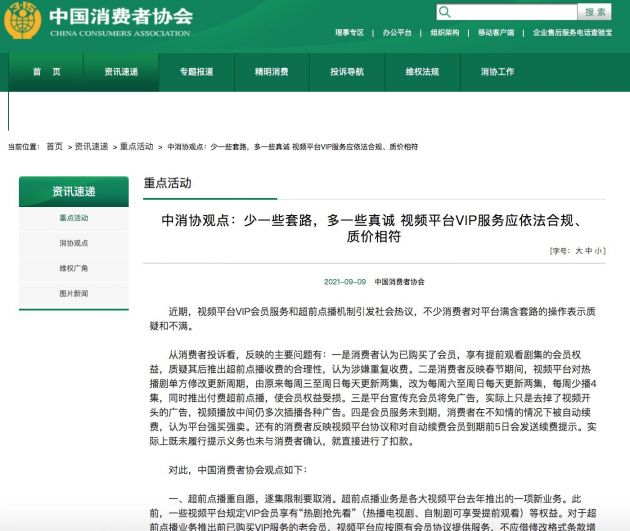Click the publish date 2021-09-09
This screenshot has width=630, height=531.
click(345, 282)
